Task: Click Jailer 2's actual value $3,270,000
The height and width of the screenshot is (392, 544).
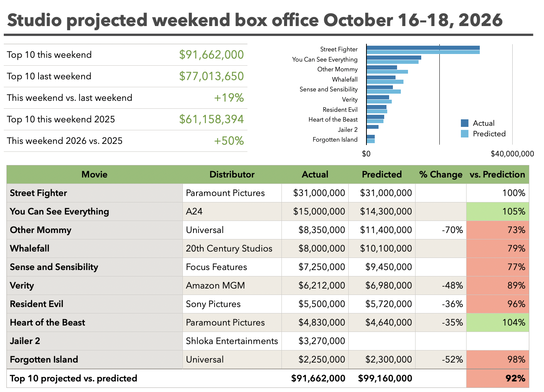Action: 315,341
